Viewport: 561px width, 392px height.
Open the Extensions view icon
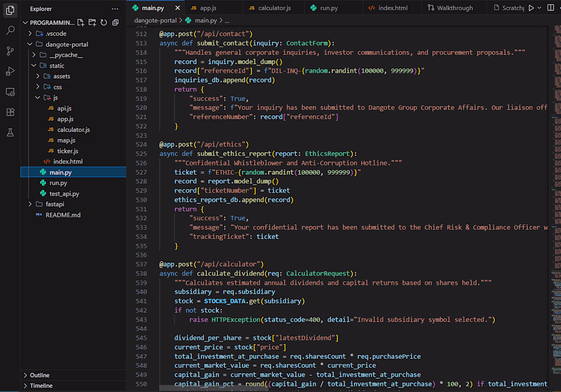click(x=10, y=112)
